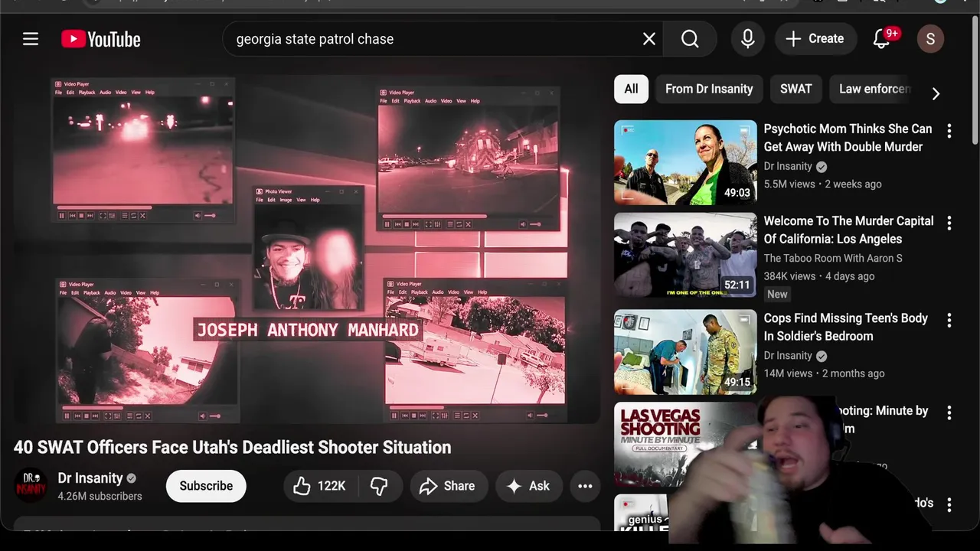The height and width of the screenshot is (551, 980).
Task: Click the New badge label
Action: pos(777,294)
